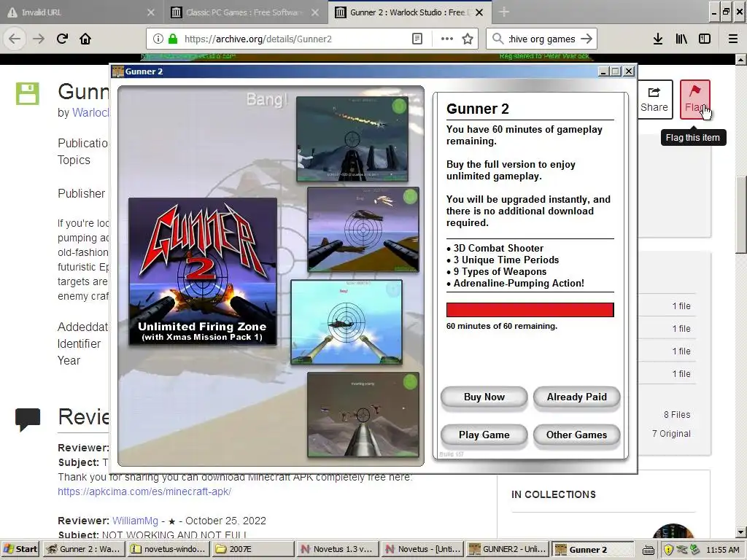Screen dimensions: 747x560
Task: Click the forward navigation arrow
Action: coord(39,39)
